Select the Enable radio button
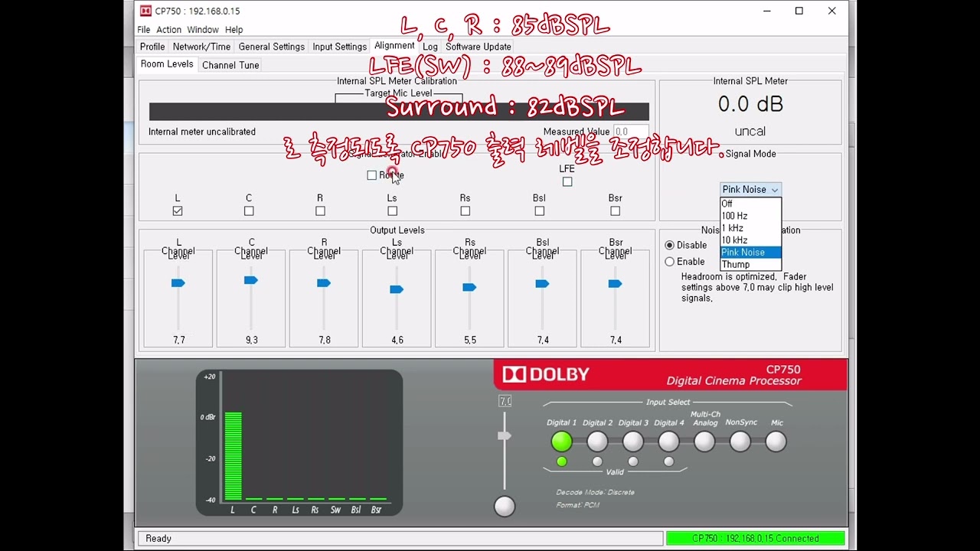Image resolution: width=980 pixels, height=551 pixels. coord(669,262)
